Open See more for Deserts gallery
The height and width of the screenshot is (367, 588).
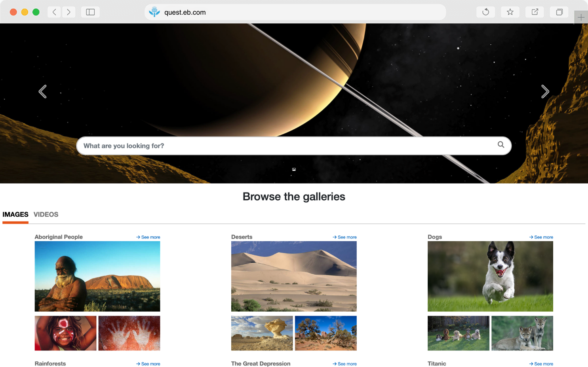[344, 237]
